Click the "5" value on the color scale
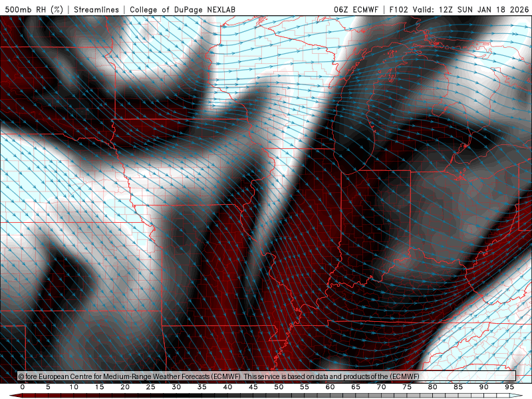Viewport: 532px width, 399px height. tap(48, 387)
